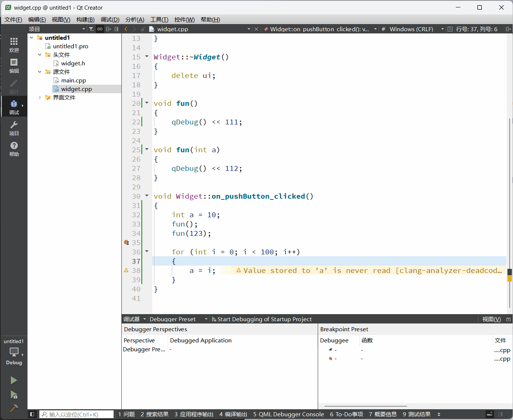Screen dimensions: 513x420
Task: Open the 分析(A) menu
Action: [x=135, y=20]
